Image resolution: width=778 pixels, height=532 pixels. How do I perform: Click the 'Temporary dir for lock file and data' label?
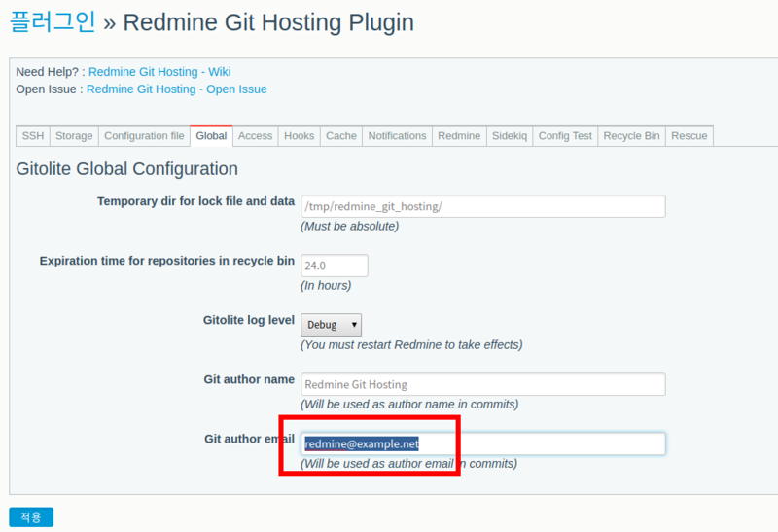(196, 201)
